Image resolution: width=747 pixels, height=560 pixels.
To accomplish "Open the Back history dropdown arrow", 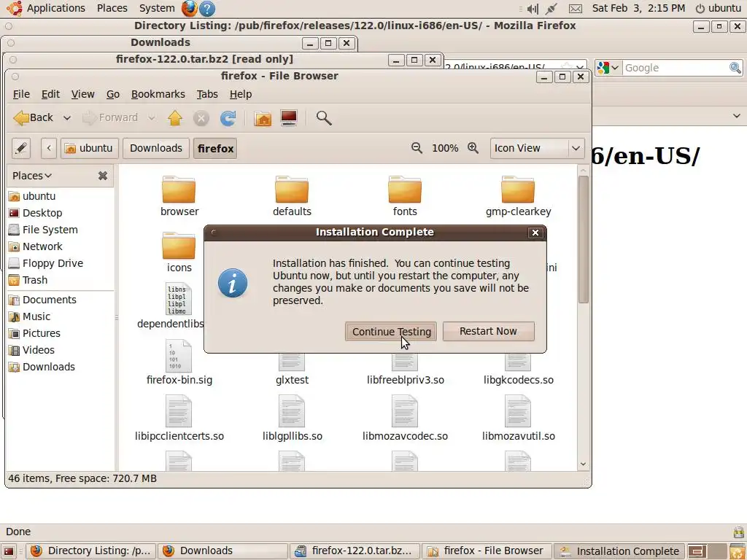I will pos(67,118).
